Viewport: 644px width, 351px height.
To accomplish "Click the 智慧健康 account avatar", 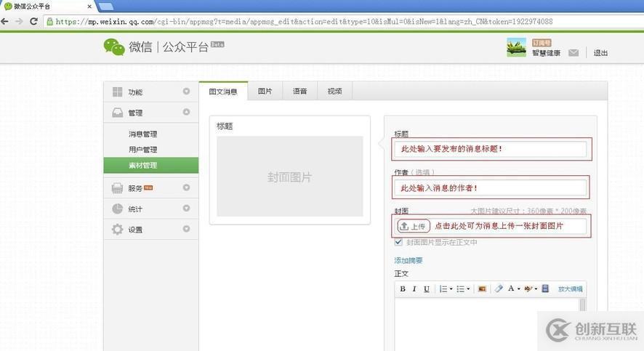I will pos(516,47).
